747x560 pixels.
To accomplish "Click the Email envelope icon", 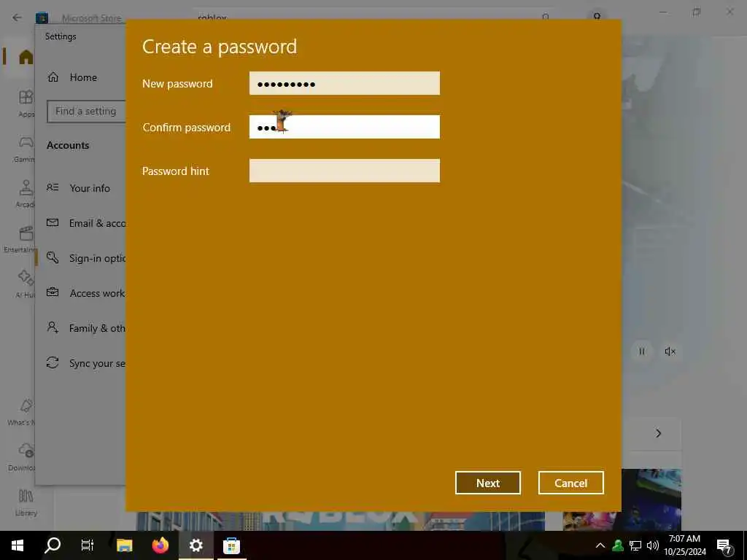I will click(53, 222).
